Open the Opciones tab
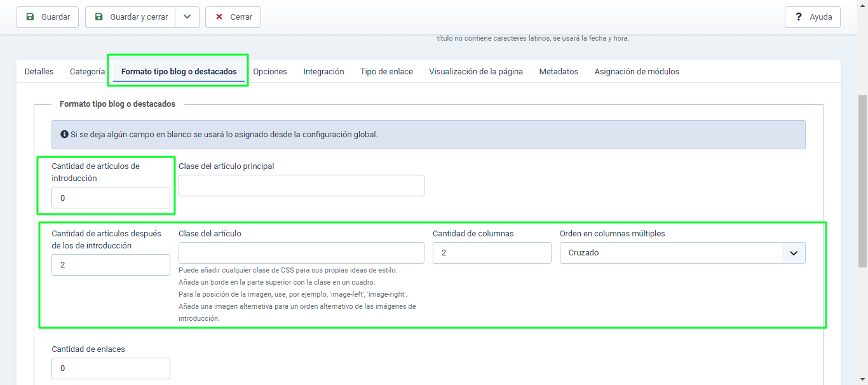Screen dimensions: 868x385 click(270, 72)
